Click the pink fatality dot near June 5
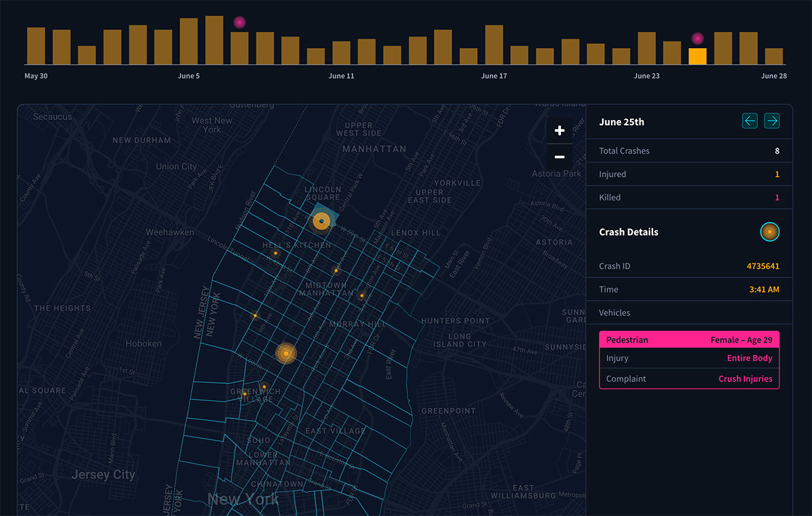This screenshot has width=812, height=516. tap(239, 22)
